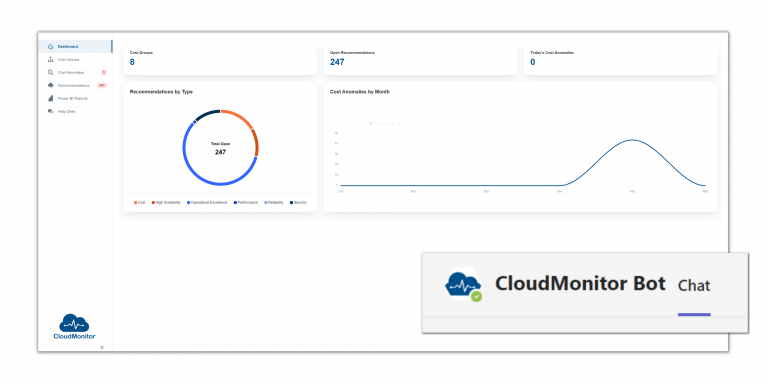Viewport: 768px width, 384px height.
Task: Toggle the Cost Anomaly line chart legend
Action: coord(385,123)
